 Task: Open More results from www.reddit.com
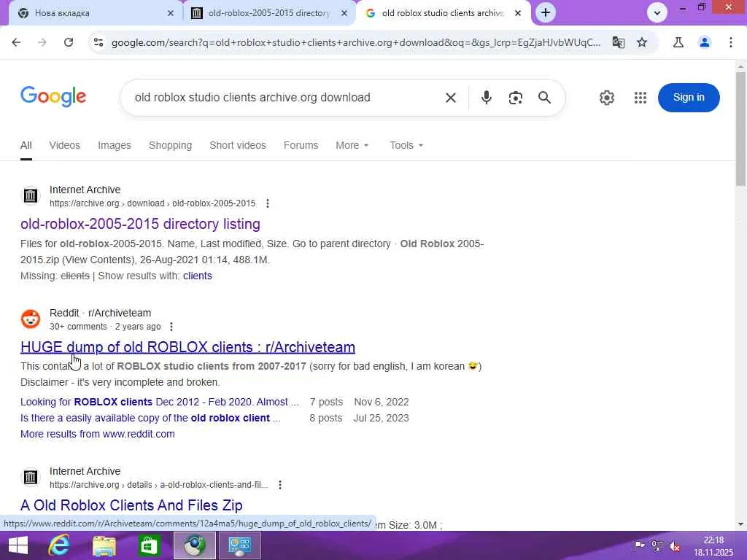(x=98, y=435)
